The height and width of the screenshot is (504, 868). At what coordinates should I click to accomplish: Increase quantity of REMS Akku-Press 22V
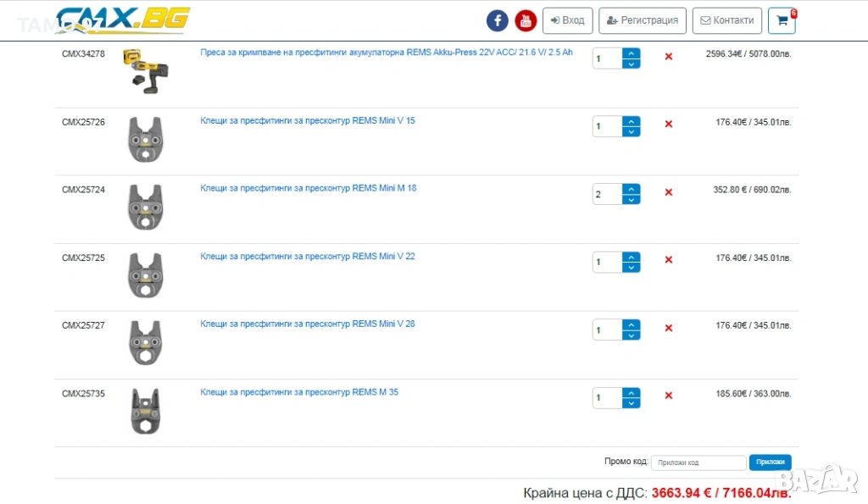click(x=632, y=53)
